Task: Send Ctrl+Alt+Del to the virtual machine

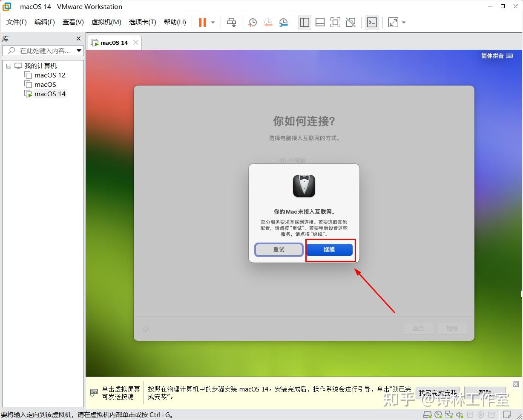Action: [x=231, y=22]
